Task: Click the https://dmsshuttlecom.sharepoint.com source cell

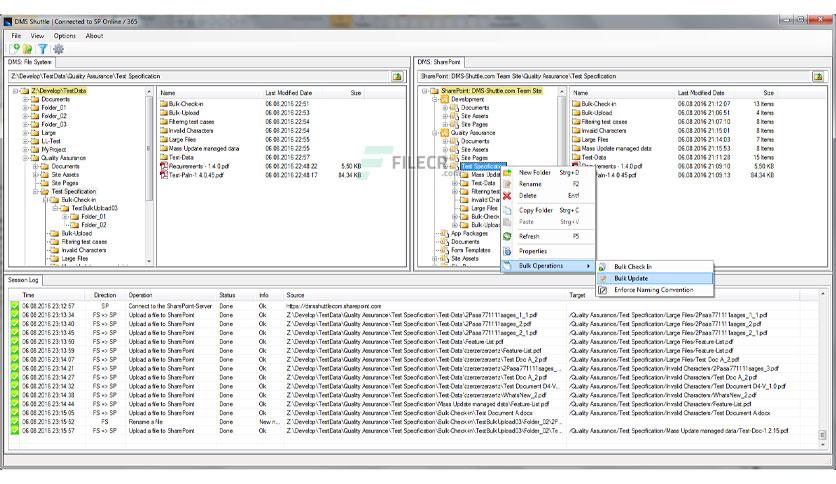Action: point(334,306)
